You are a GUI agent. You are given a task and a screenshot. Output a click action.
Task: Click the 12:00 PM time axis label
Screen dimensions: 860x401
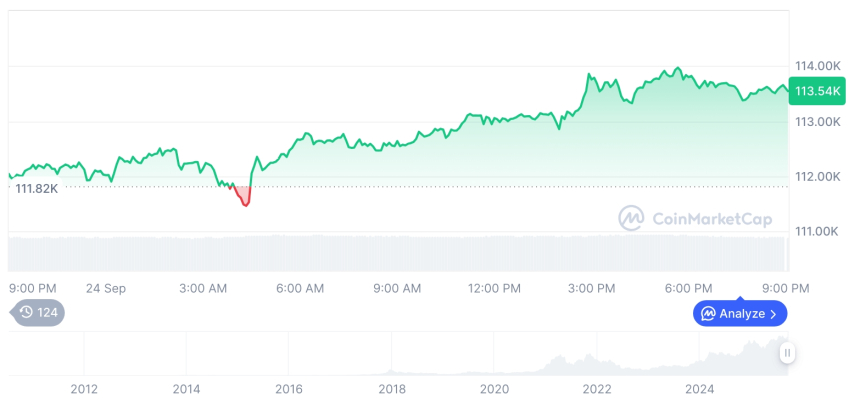click(494, 288)
